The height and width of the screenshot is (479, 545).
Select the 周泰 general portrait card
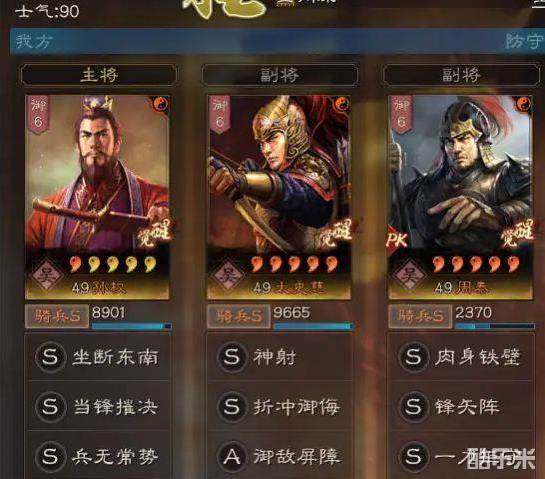(461, 197)
